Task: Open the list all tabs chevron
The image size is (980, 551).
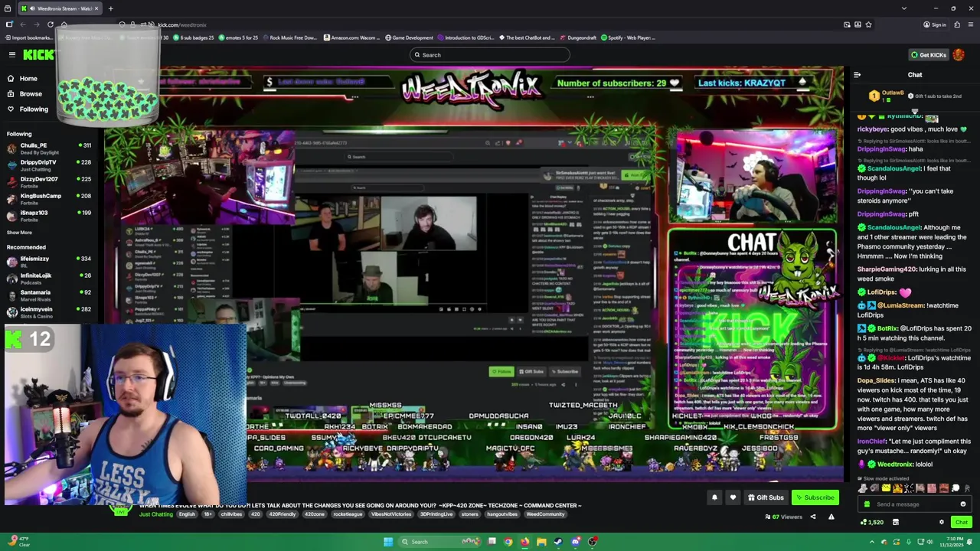Action: [x=904, y=8]
